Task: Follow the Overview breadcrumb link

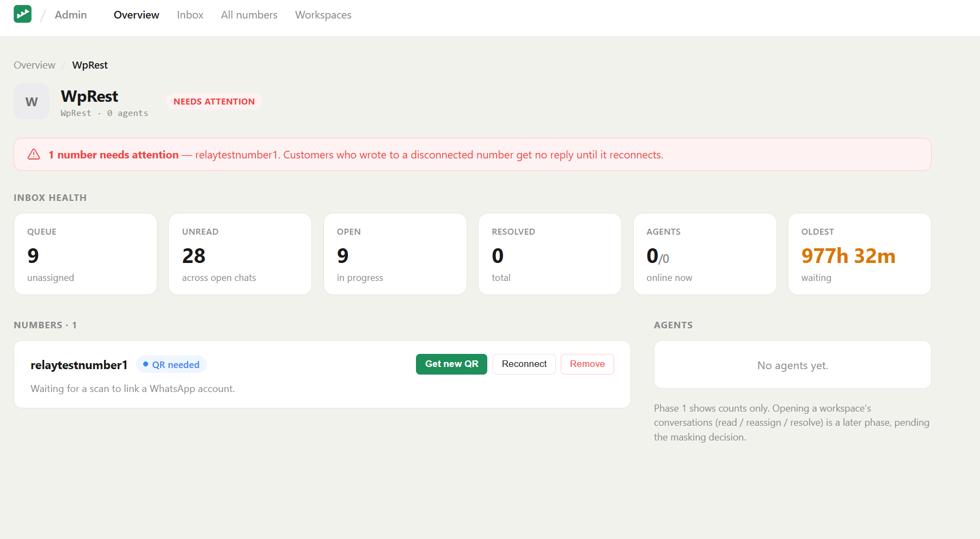Action: (34, 65)
